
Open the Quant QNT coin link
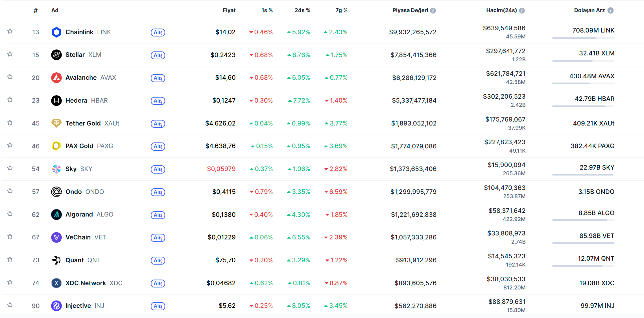click(x=75, y=260)
